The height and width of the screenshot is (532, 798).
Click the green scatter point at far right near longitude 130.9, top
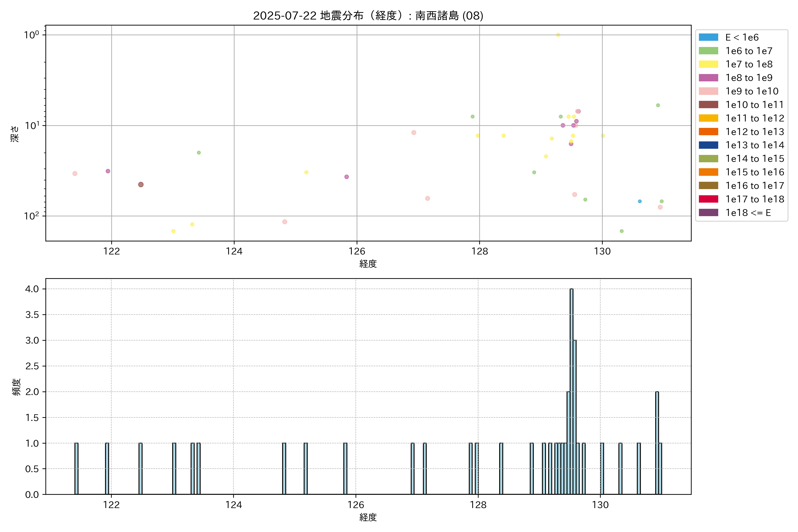658,105
